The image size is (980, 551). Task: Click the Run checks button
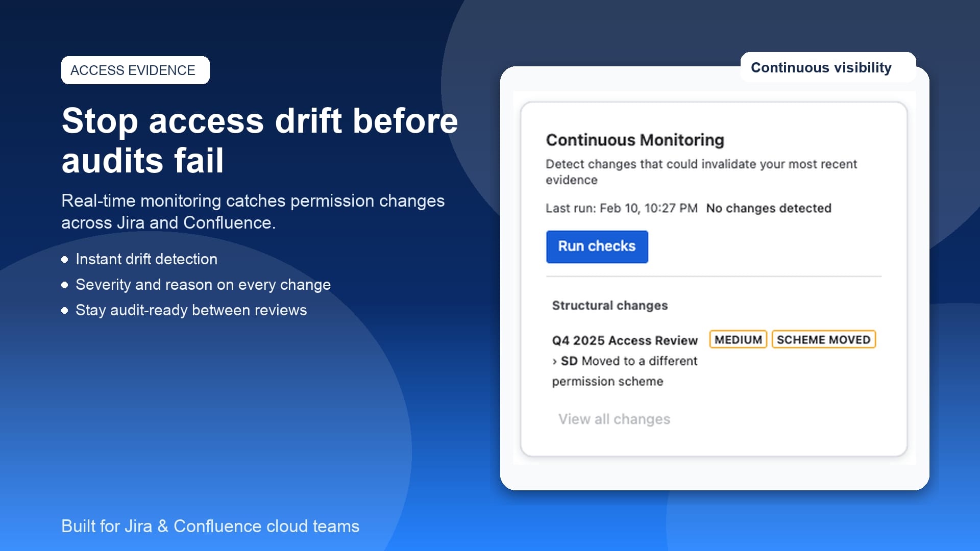[x=597, y=246]
